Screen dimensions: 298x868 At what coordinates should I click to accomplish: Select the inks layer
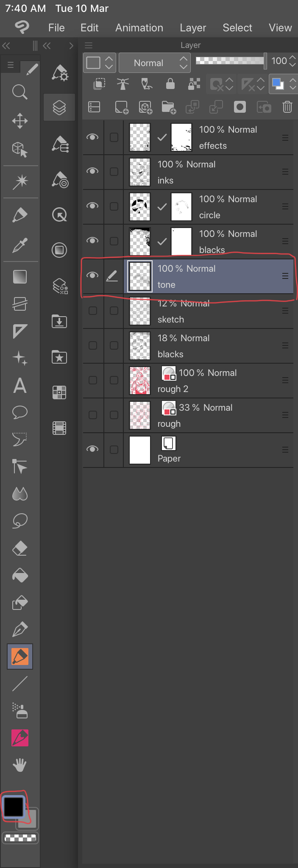212,172
